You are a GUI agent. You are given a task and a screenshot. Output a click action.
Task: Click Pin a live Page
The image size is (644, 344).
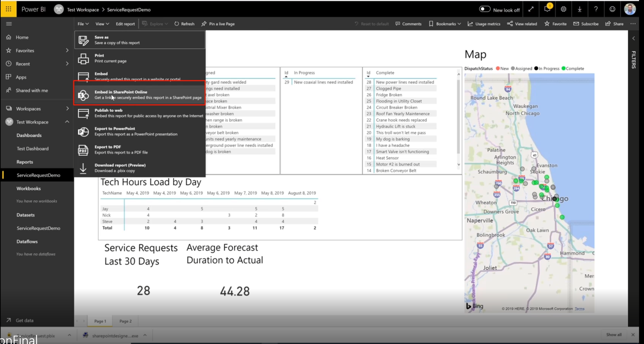click(218, 24)
